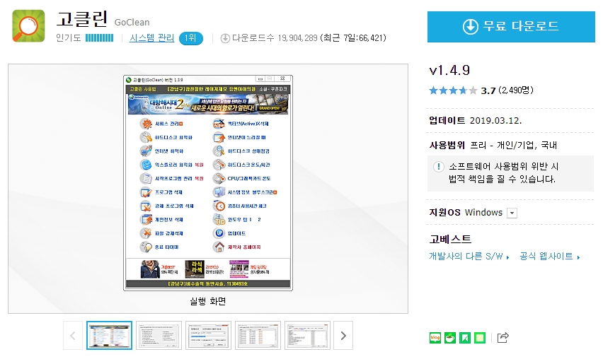The image size is (603, 364).
Task: Open 개발사의 다른 S/W link
Action: point(469,257)
